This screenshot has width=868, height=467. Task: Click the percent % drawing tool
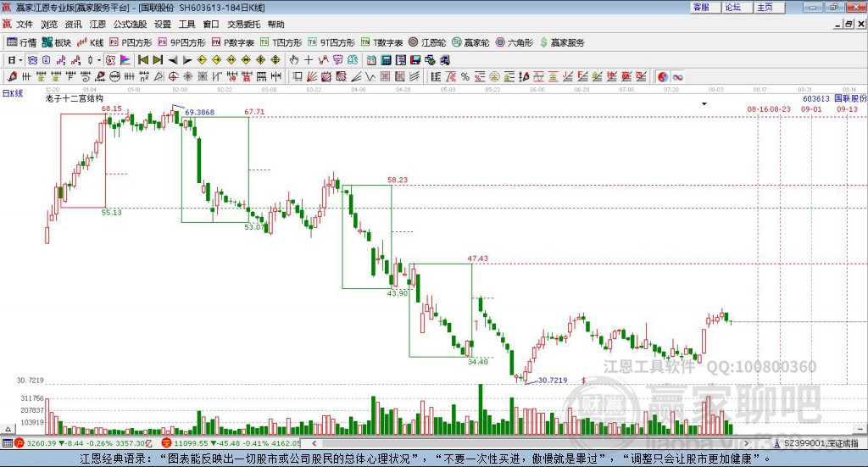click(x=465, y=77)
